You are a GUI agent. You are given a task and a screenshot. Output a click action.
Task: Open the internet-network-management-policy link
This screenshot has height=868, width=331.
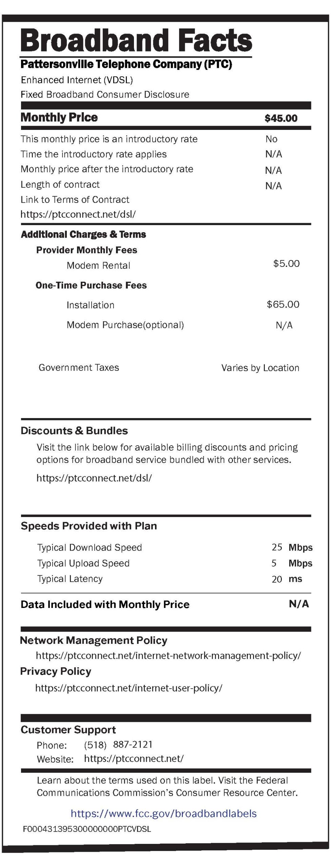pyautogui.click(x=168, y=655)
